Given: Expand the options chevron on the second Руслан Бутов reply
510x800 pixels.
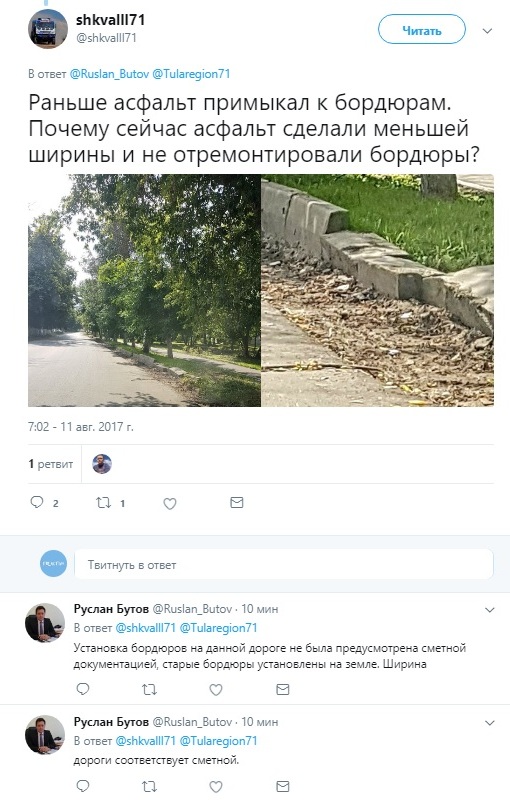Looking at the screenshot, I should click(490, 722).
